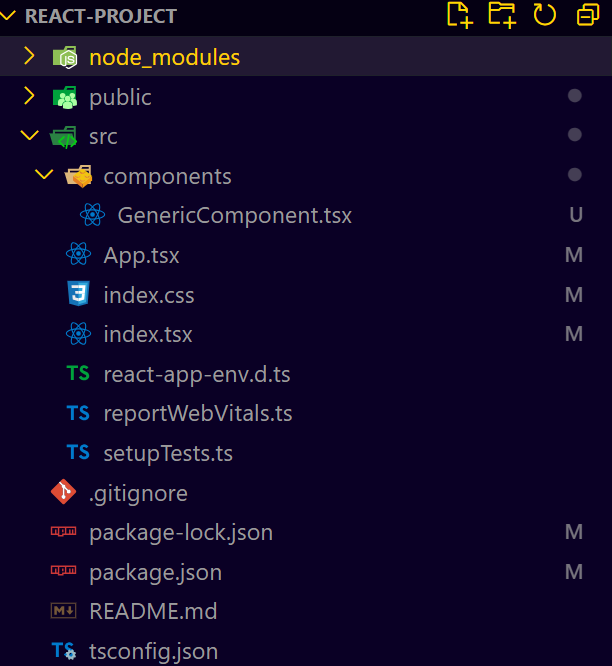The height and width of the screenshot is (666, 612).
Task: Collapse the REACT-PROJECT section chevron
Action: tap(8, 16)
